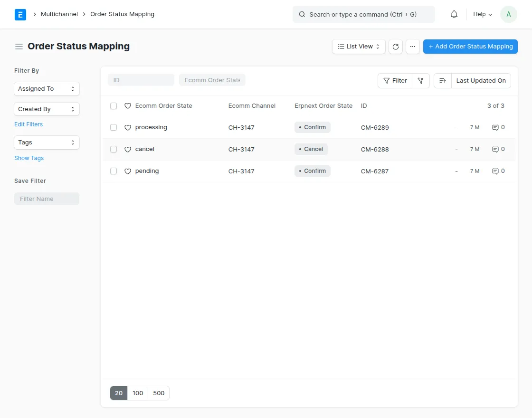Open the Last Updated On sort field dropdown
Viewport: 532px width, 418px height.
click(x=481, y=81)
